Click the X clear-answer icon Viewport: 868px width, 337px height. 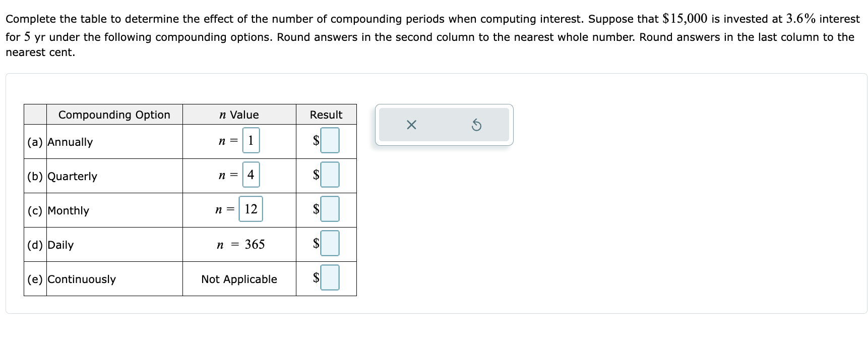pyautogui.click(x=412, y=125)
